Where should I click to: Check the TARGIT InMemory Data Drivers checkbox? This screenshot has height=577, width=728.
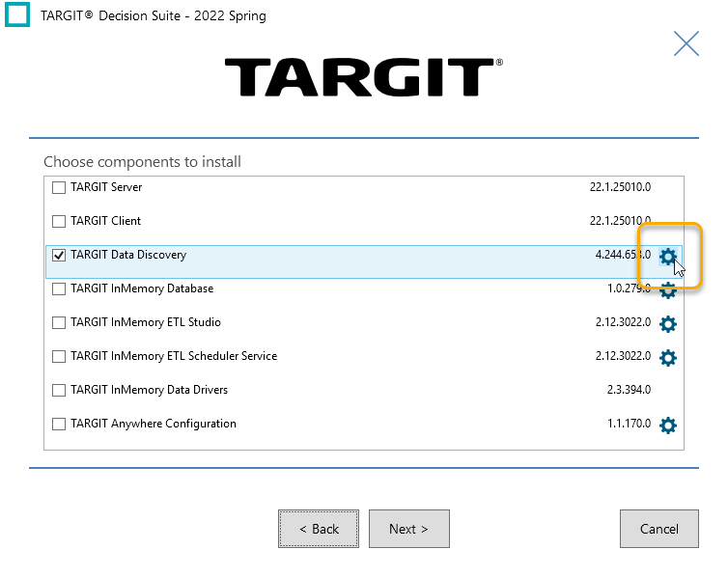tap(59, 390)
